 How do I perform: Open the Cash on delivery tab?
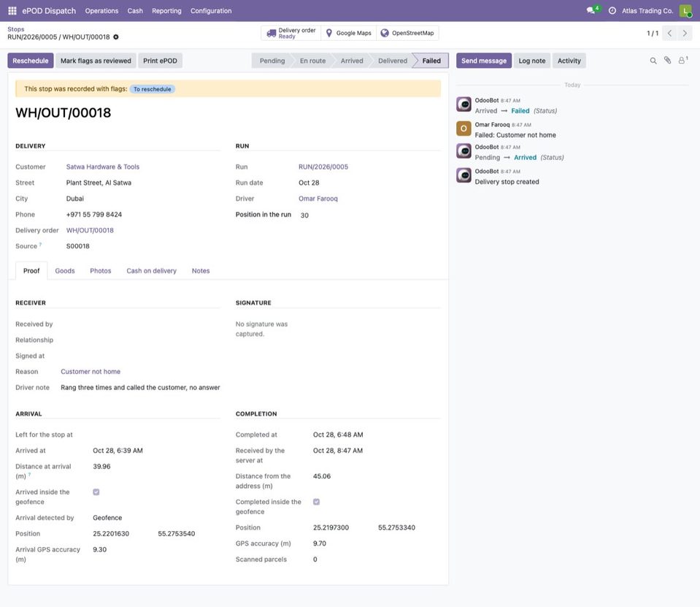coord(151,271)
